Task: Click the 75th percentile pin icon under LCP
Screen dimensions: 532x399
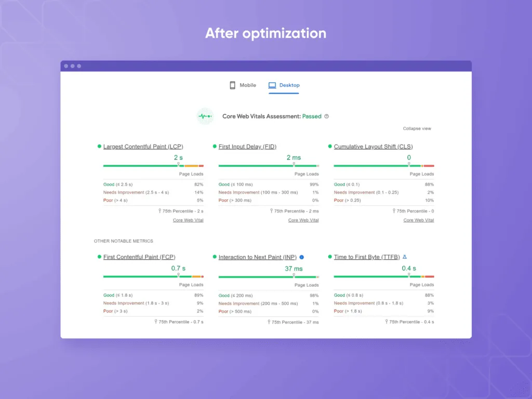Action: (160, 211)
